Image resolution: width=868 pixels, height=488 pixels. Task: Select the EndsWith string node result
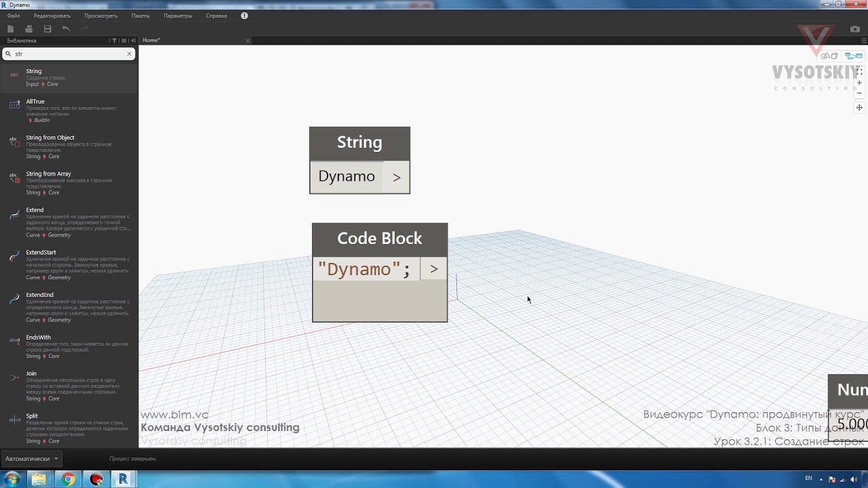[69, 346]
